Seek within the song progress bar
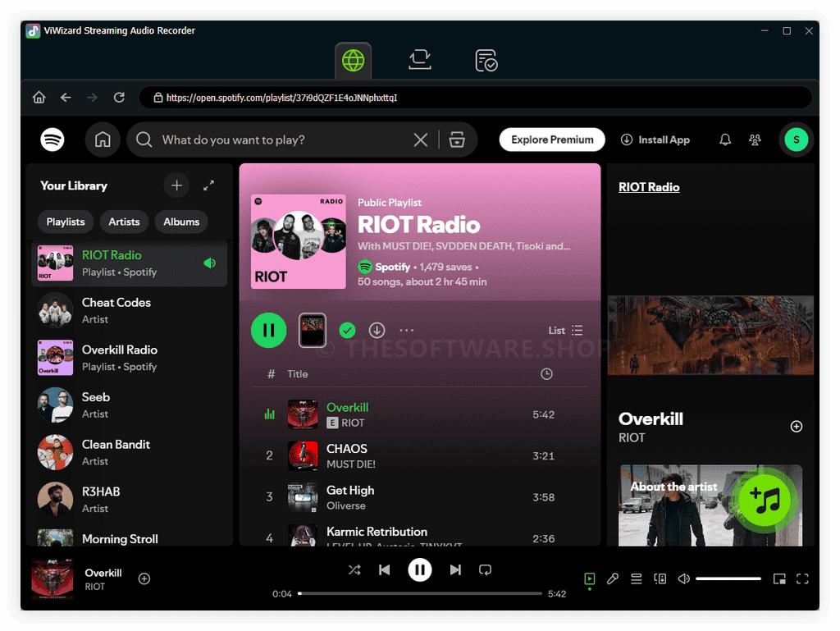The width and height of the screenshot is (840, 631). click(x=420, y=593)
